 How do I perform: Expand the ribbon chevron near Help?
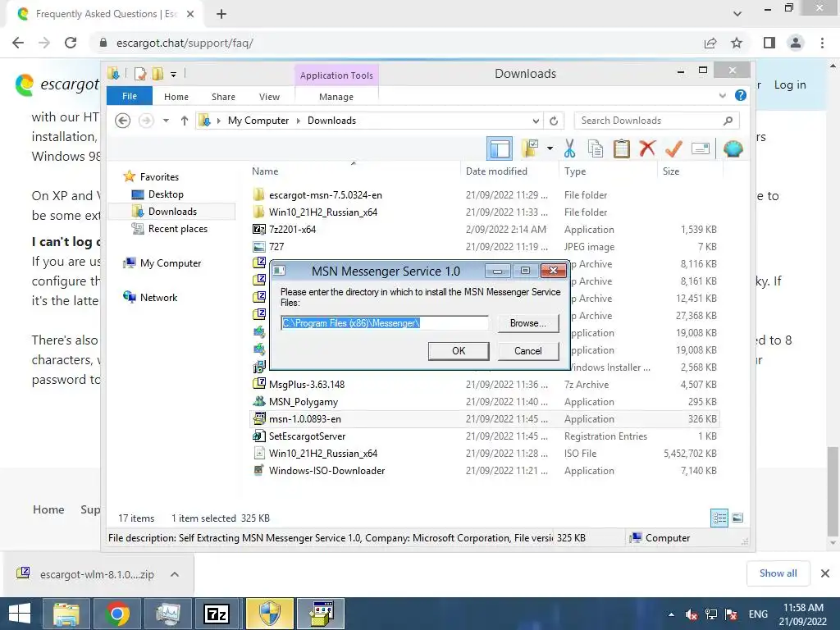click(722, 96)
